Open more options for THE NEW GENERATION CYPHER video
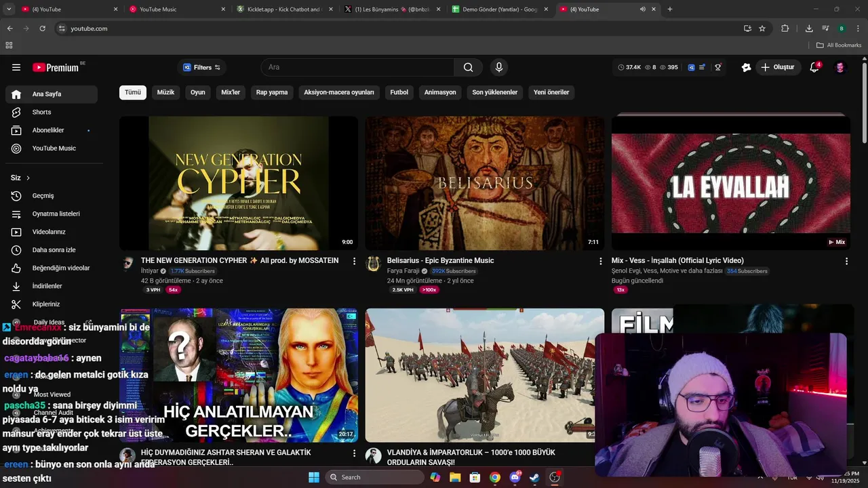 click(354, 261)
